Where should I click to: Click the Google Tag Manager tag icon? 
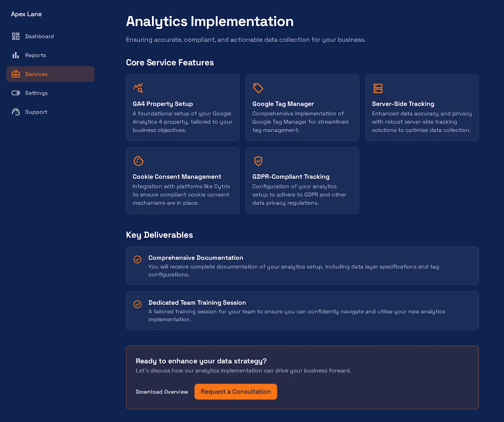pos(258,88)
